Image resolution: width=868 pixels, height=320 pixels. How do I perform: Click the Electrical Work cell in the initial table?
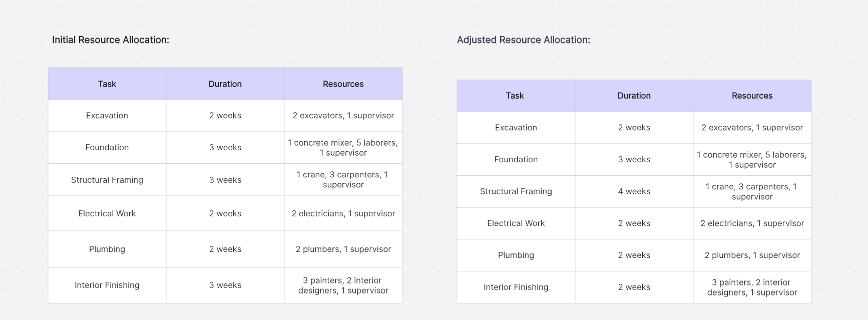[107, 213]
